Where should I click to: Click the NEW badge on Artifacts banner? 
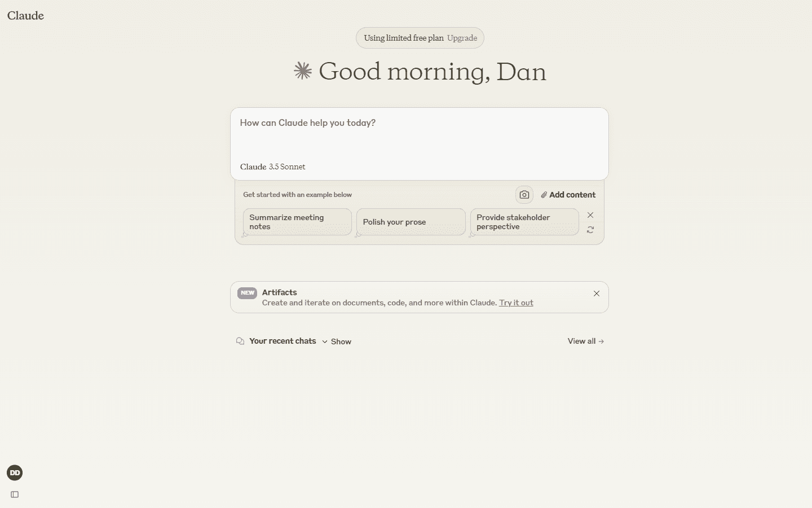(x=247, y=293)
